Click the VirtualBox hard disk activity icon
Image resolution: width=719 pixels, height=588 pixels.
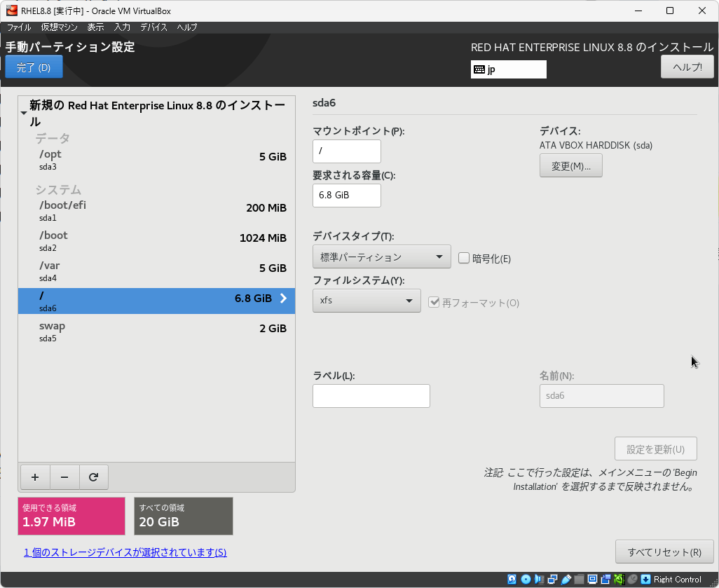[512, 580]
